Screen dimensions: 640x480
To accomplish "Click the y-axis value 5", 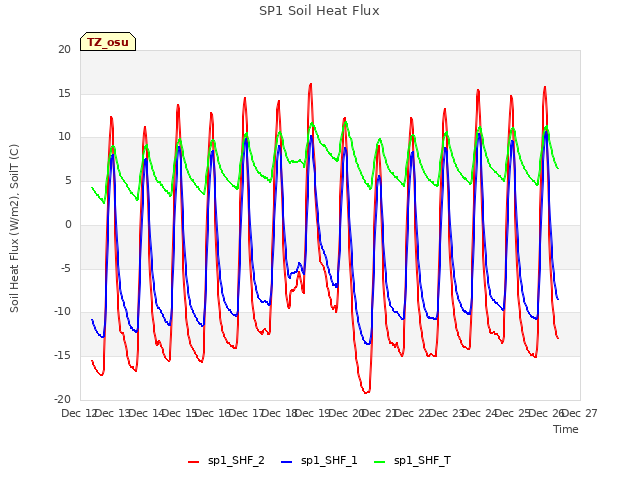I will point(68,180).
